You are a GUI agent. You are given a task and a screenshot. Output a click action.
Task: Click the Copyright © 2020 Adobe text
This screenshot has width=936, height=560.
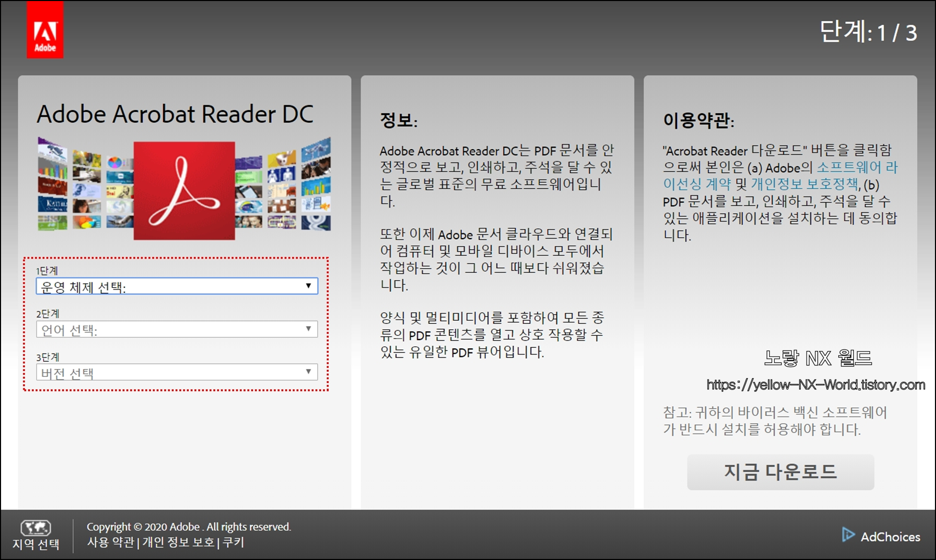point(189,527)
